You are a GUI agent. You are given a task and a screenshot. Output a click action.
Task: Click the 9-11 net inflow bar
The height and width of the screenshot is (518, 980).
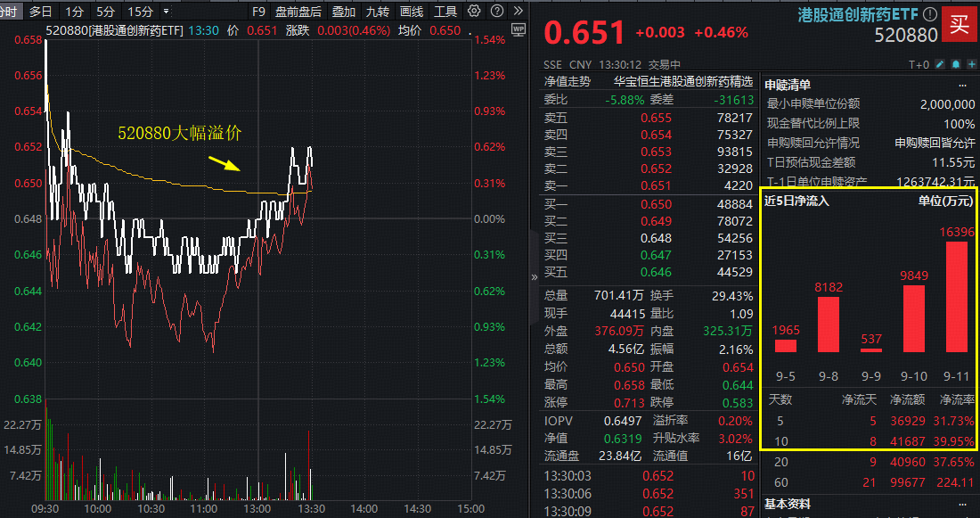(x=955, y=296)
